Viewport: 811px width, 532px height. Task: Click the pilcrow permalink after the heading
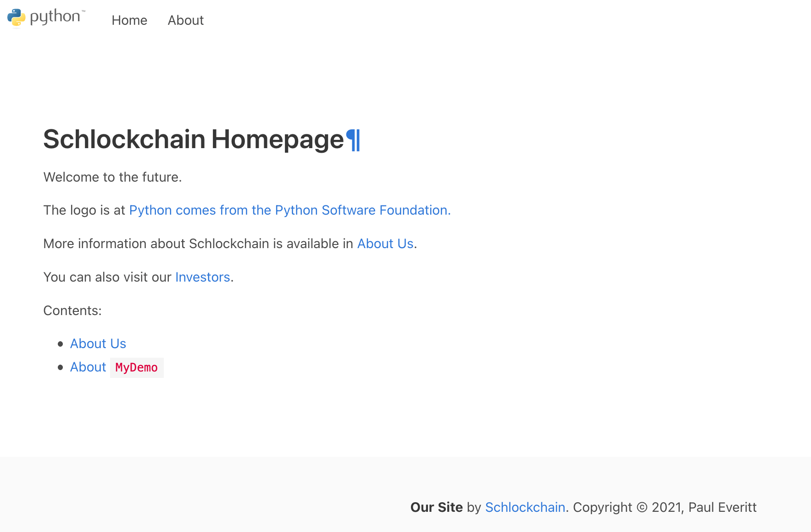click(353, 140)
